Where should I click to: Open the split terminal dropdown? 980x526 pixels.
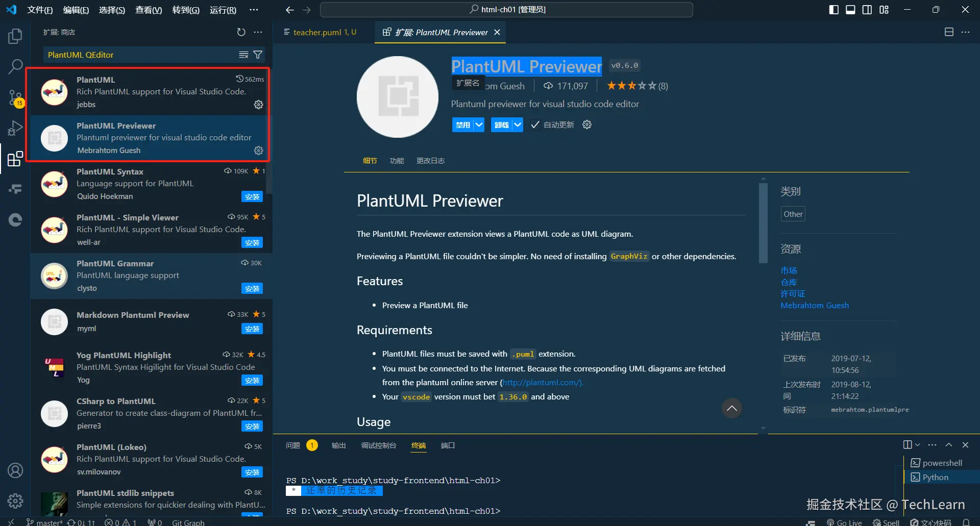918,445
